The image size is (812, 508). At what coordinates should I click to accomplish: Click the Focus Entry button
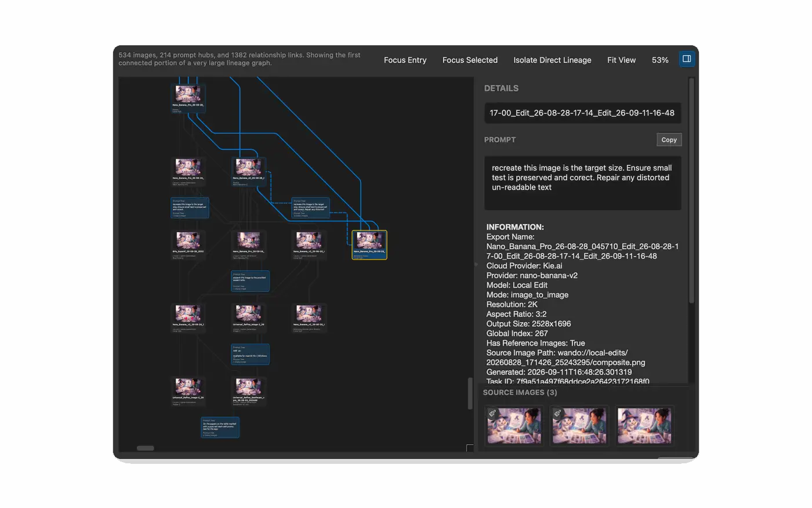click(405, 60)
